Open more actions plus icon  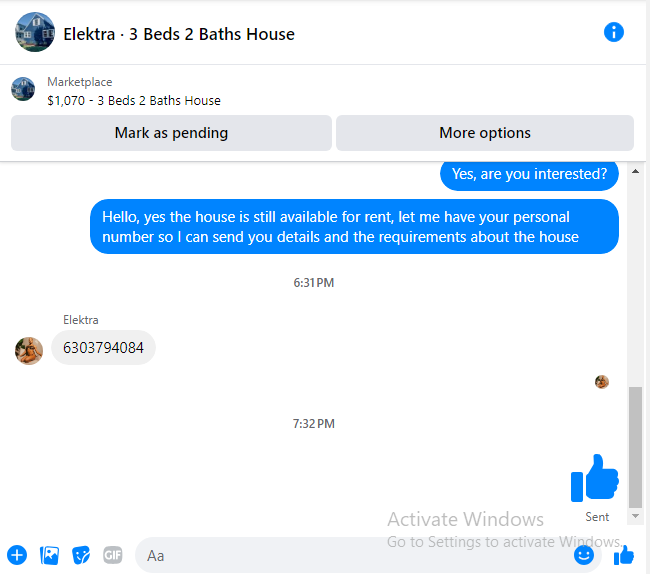(17, 555)
